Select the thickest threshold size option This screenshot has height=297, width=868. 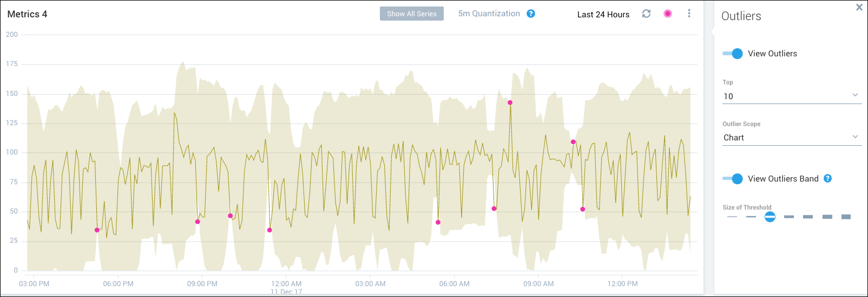tap(846, 217)
